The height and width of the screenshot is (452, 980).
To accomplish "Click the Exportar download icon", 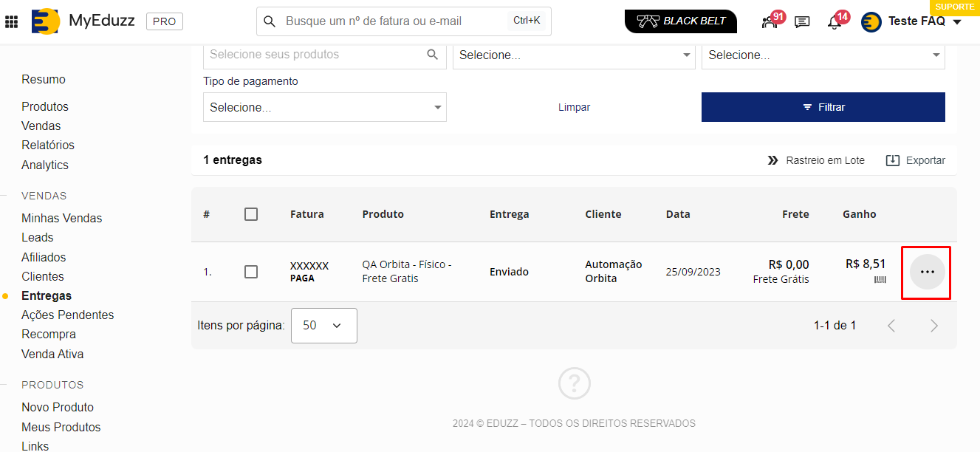I will [893, 160].
